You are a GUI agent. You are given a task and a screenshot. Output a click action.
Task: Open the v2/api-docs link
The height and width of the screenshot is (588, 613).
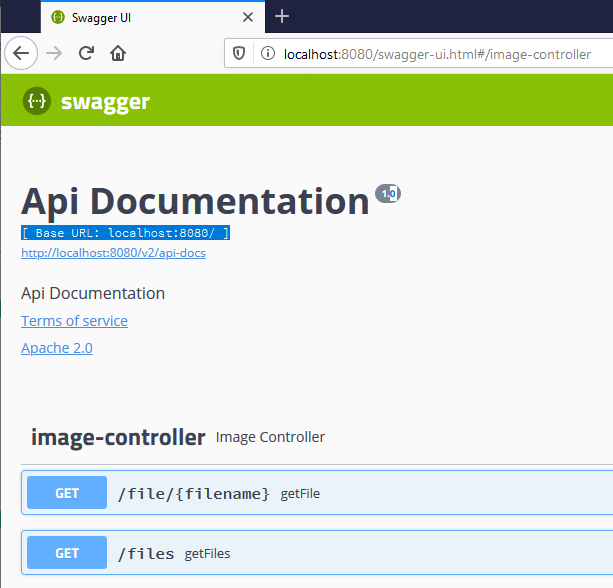[113, 253]
